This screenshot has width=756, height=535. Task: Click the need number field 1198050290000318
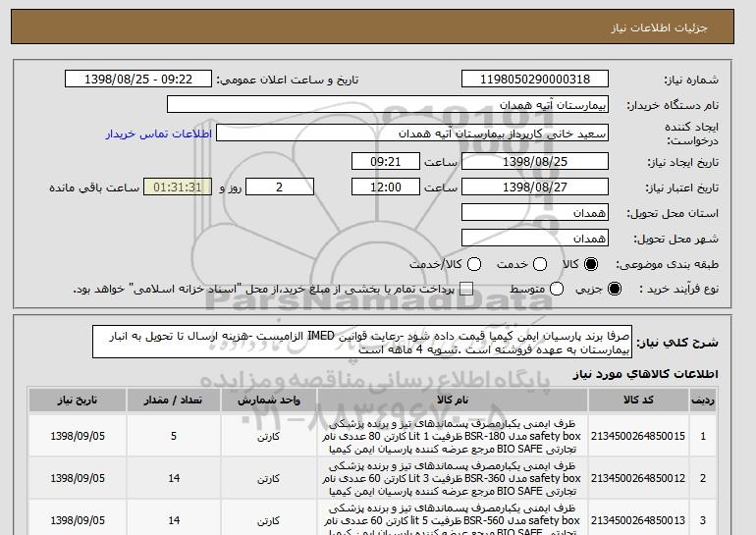pos(535,80)
